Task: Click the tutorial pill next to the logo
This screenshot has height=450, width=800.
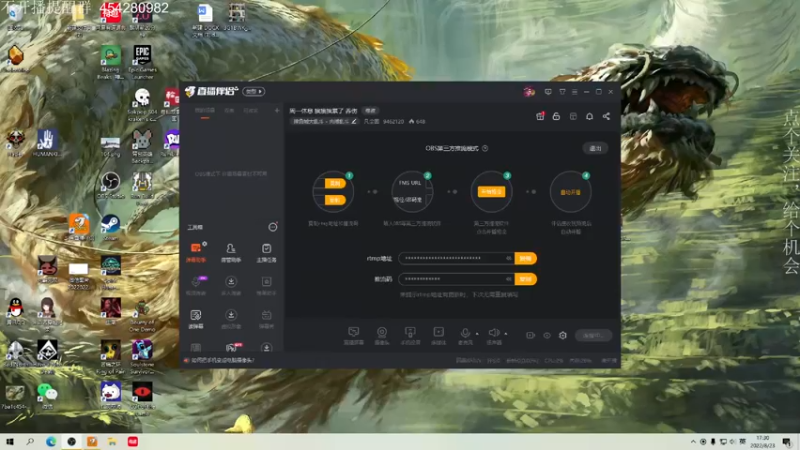Action: pyautogui.click(x=254, y=92)
